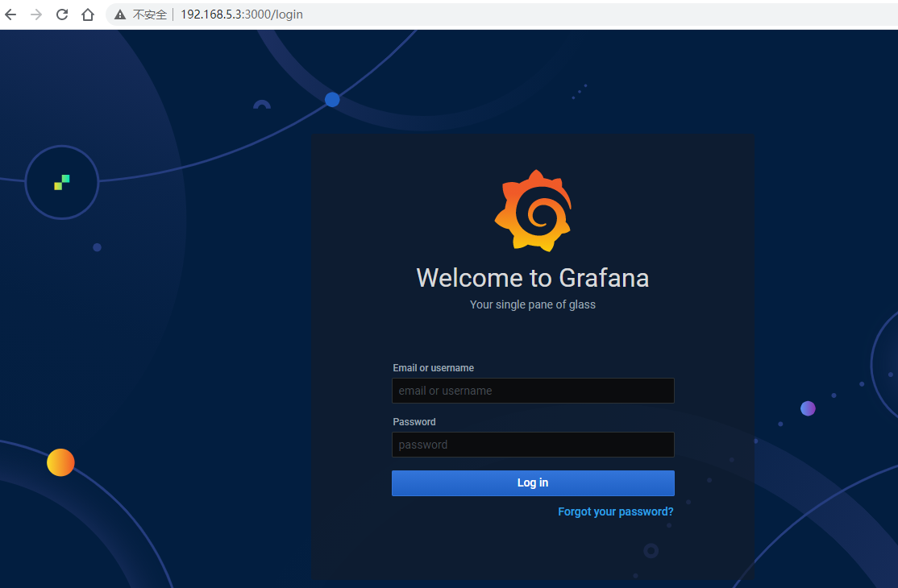Click the Email or username label
The image size is (898, 588).
(433, 368)
